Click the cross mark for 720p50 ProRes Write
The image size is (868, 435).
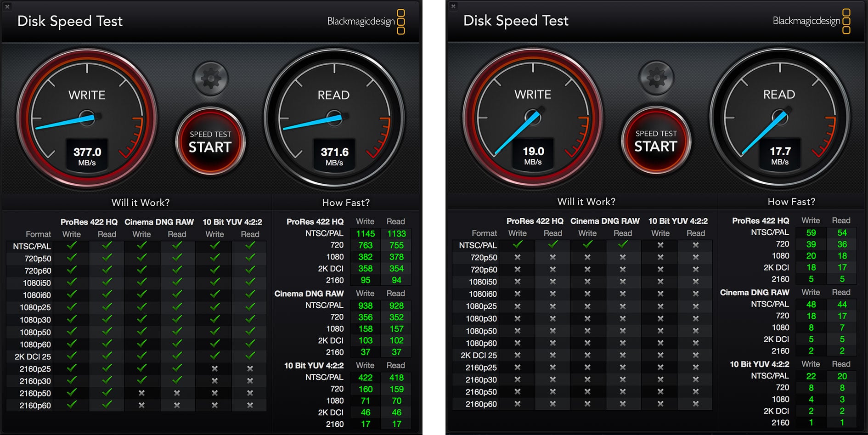pyautogui.click(x=518, y=258)
